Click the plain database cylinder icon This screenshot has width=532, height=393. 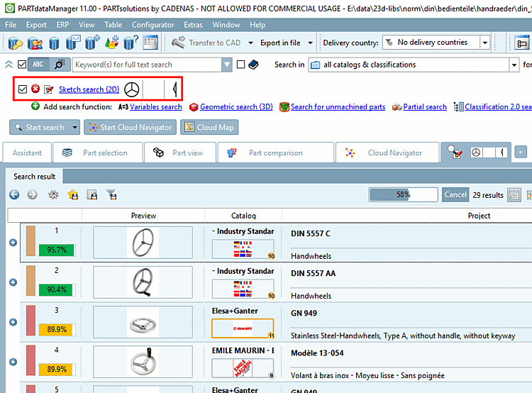coord(54,43)
